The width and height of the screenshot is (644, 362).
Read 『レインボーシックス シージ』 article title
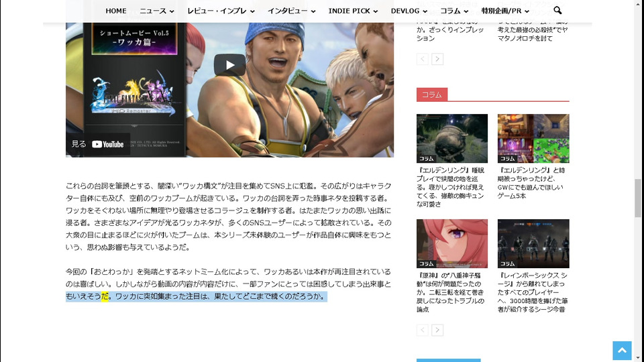click(532, 292)
